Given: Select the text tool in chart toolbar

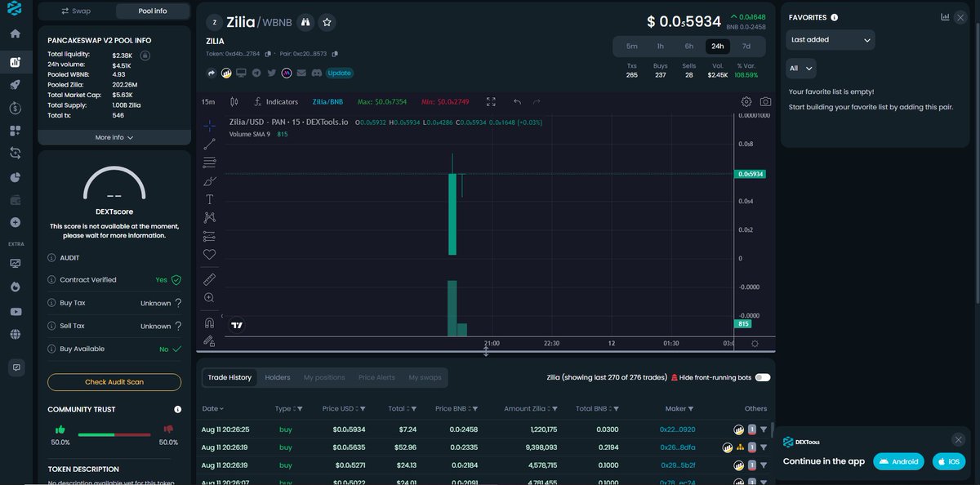Looking at the screenshot, I should [210, 199].
